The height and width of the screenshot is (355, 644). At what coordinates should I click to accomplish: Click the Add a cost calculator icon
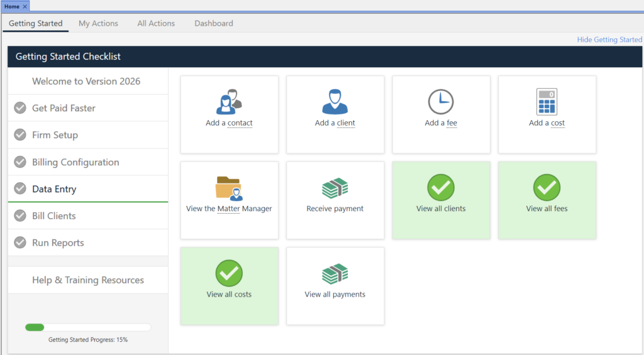click(x=547, y=101)
